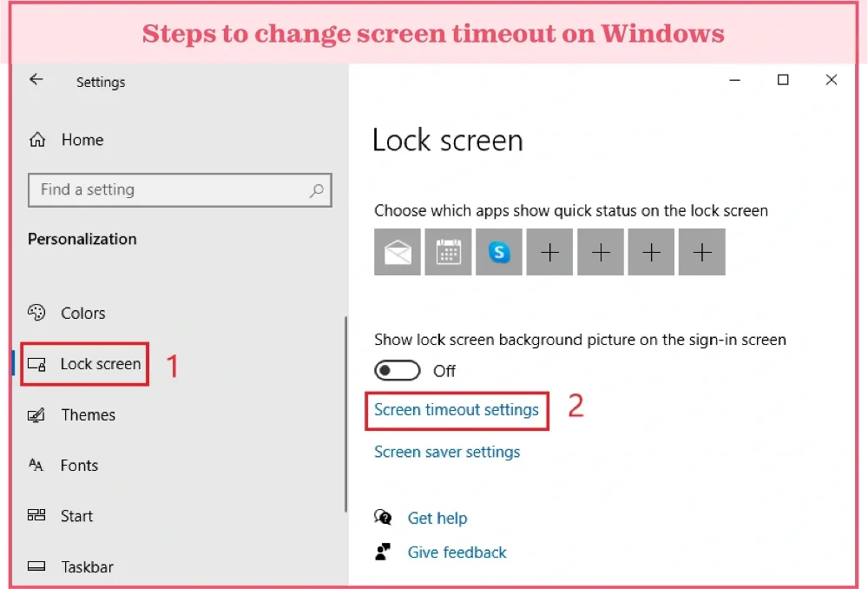Viewport: 868px width, 589px height.
Task: Open Home from the sidebar
Action: [x=67, y=140]
